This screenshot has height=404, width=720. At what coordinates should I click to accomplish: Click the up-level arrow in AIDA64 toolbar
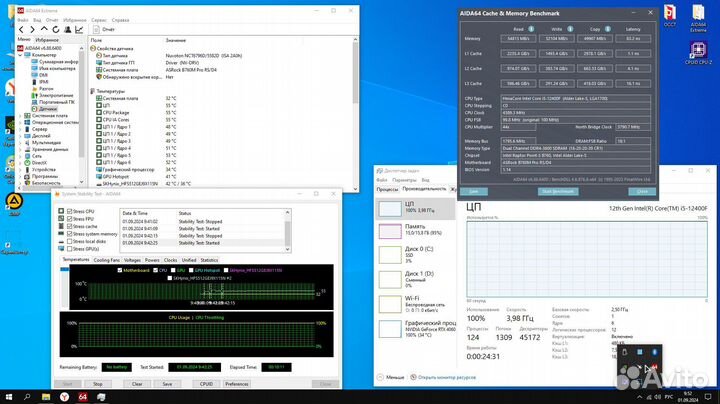(45, 29)
